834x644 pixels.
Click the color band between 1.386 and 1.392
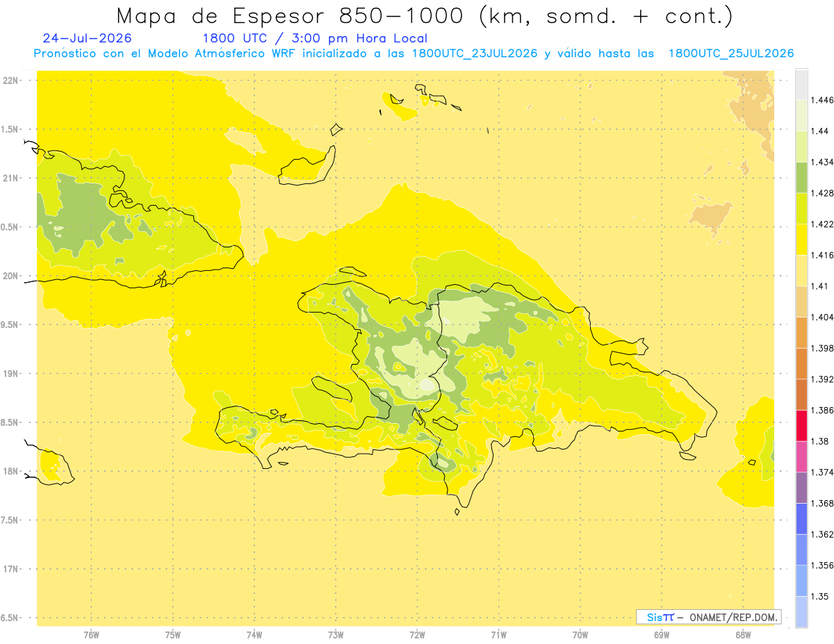pyautogui.click(x=801, y=395)
